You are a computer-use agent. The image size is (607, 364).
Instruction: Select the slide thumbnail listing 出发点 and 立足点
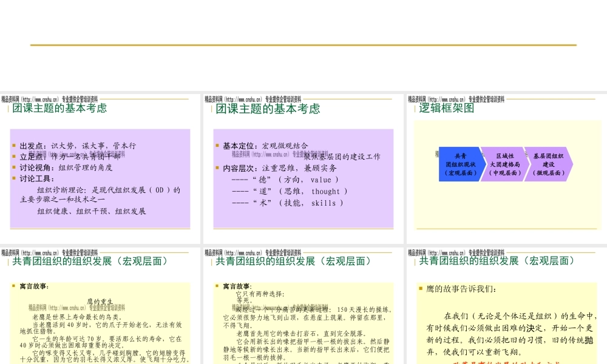click(x=100, y=169)
